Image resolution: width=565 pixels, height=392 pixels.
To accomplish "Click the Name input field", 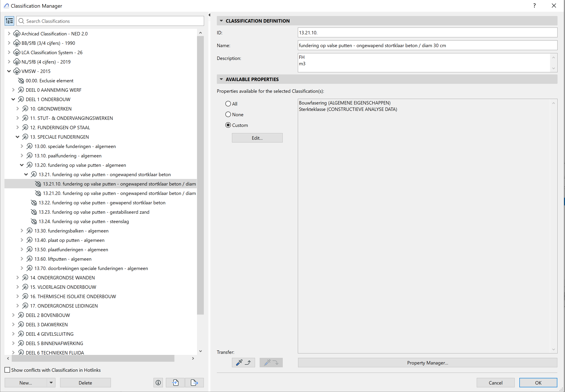I will [427, 45].
